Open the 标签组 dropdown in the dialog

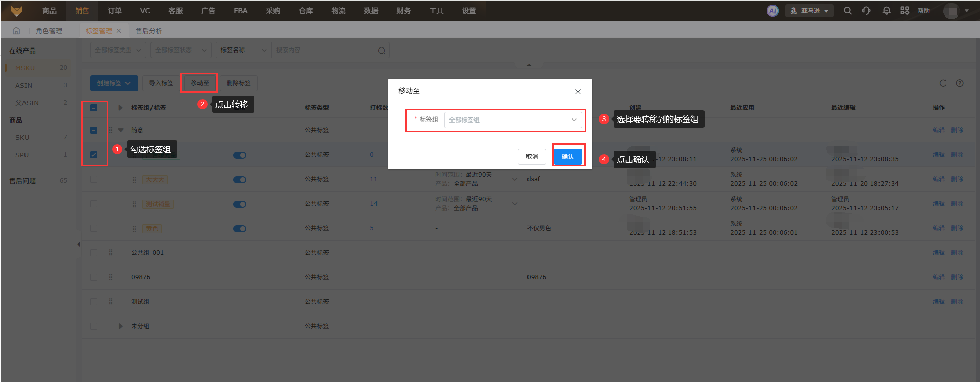point(513,120)
